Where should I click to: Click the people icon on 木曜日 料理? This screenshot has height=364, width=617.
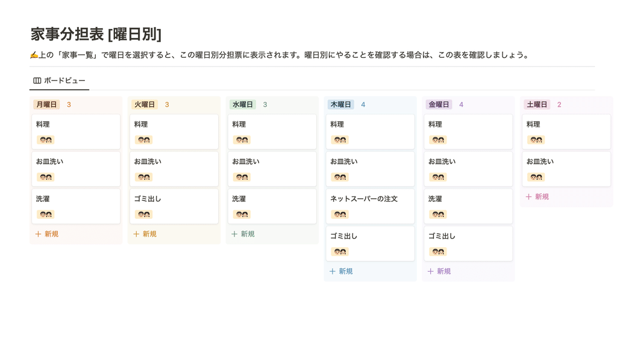tap(340, 140)
